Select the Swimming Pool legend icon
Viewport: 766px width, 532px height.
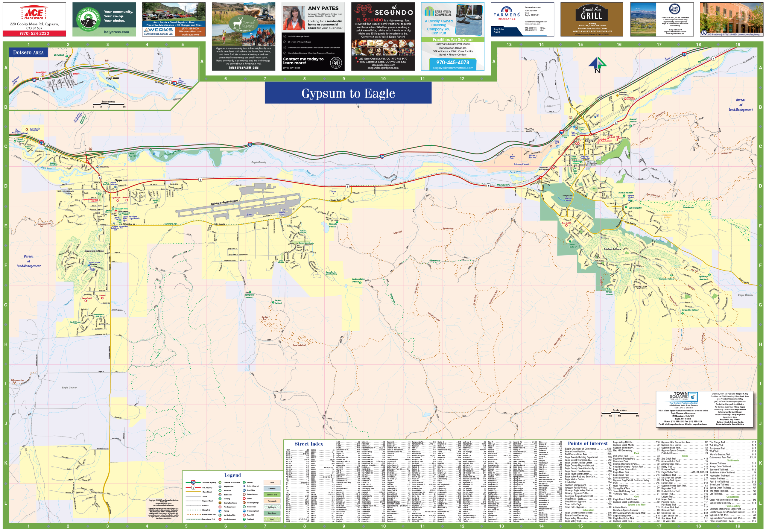[x=244, y=511]
